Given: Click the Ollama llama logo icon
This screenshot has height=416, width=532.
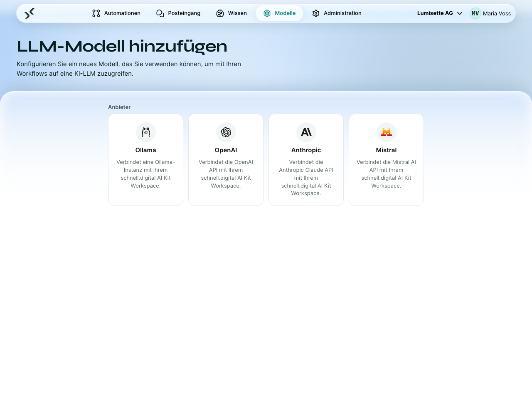Looking at the screenshot, I should [x=146, y=132].
